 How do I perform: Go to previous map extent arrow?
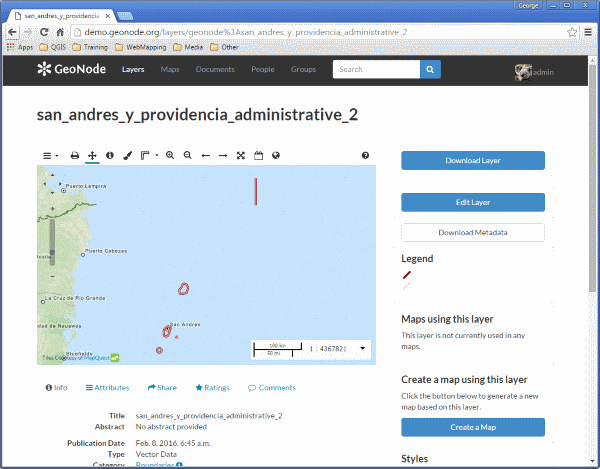[206, 156]
